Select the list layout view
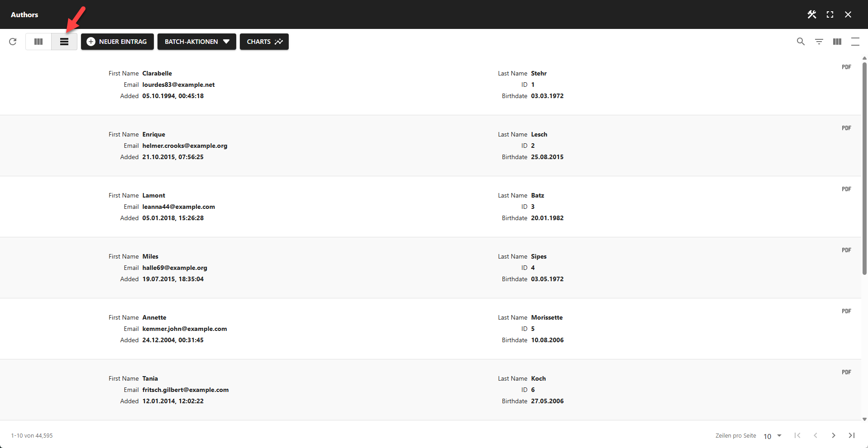868x448 pixels. [64, 42]
